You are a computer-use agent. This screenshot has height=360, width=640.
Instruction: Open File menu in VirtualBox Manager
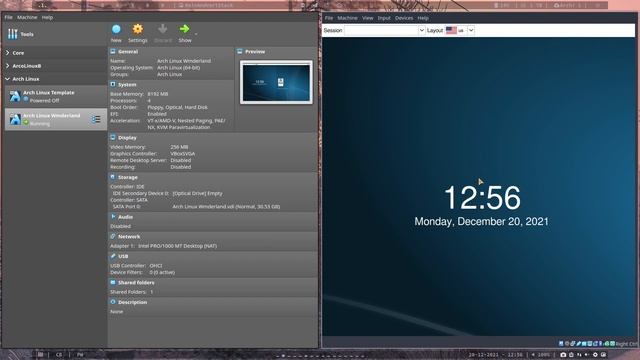pyautogui.click(x=9, y=18)
